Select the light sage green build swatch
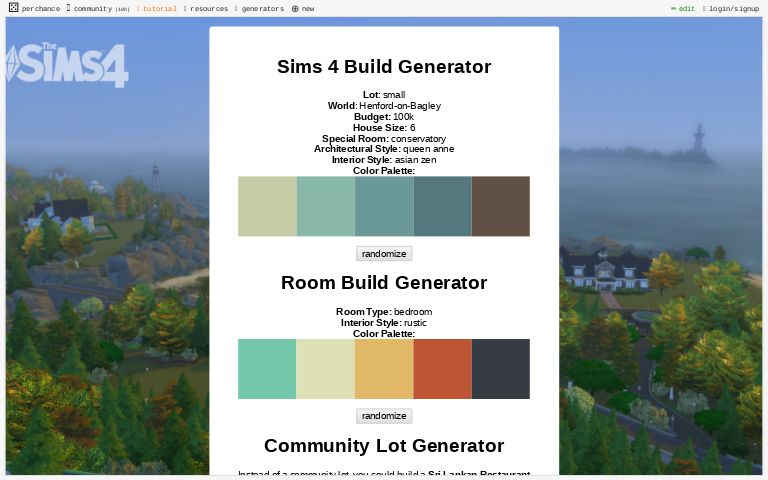768x480 pixels. [x=326, y=206]
